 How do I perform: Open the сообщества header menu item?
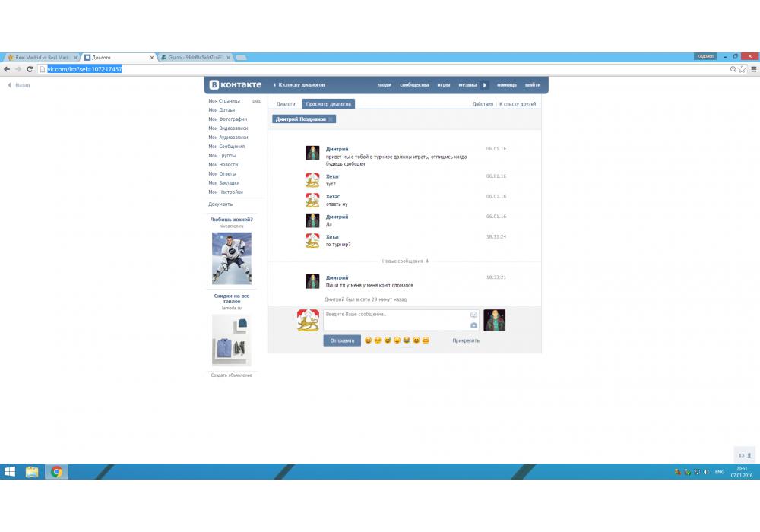click(414, 85)
